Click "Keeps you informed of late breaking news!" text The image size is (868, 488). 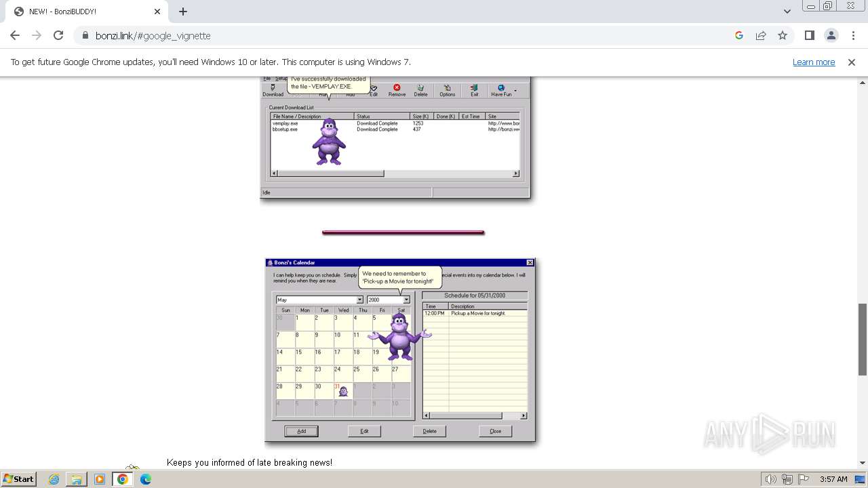point(250,463)
